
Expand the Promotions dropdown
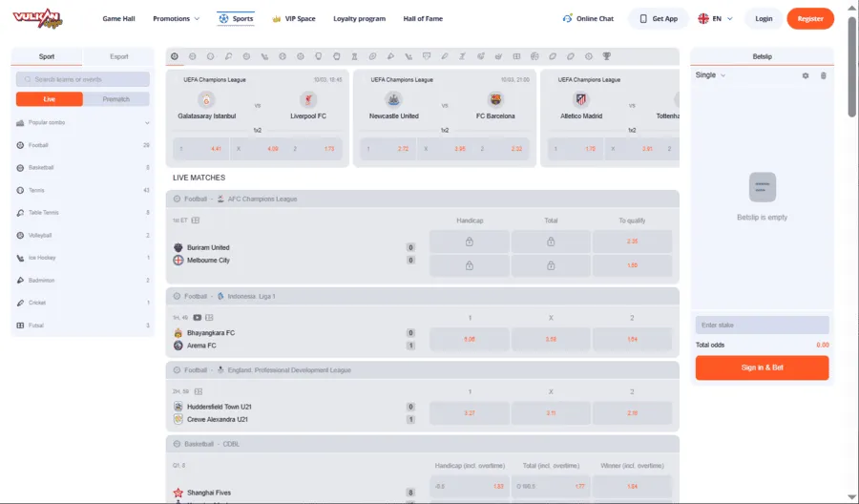(176, 19)
